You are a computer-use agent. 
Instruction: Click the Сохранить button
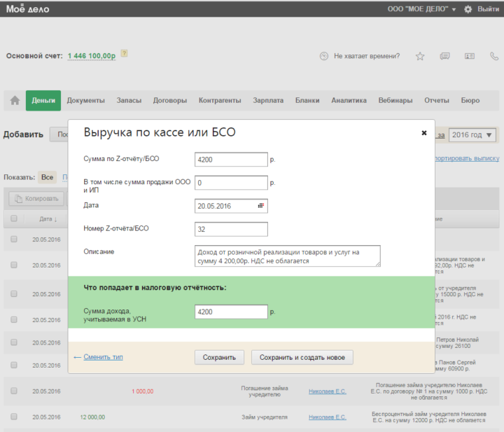(219, 357)
